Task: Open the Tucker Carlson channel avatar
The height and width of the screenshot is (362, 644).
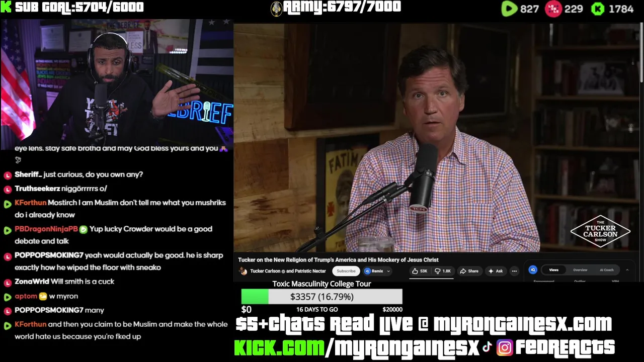Action: click(x=243, y=271)
